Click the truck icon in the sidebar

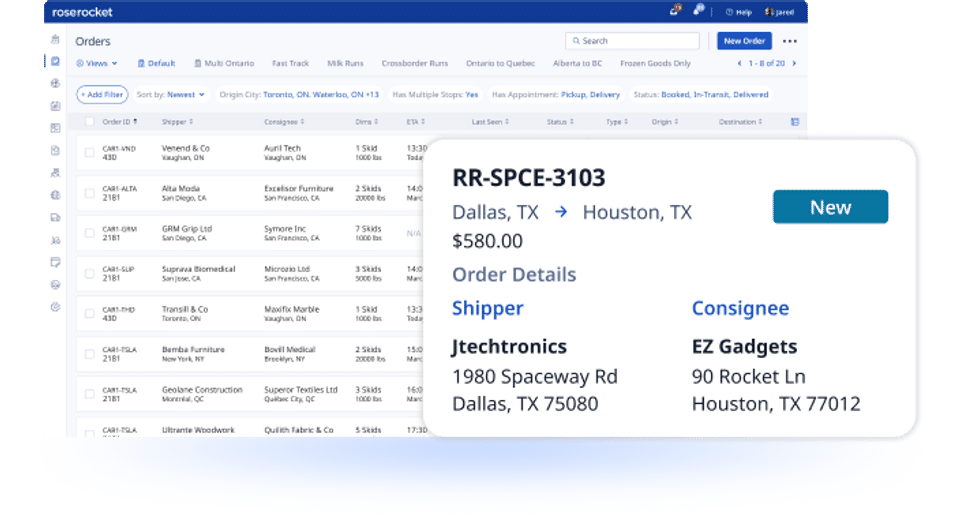(x=55, y=217)
